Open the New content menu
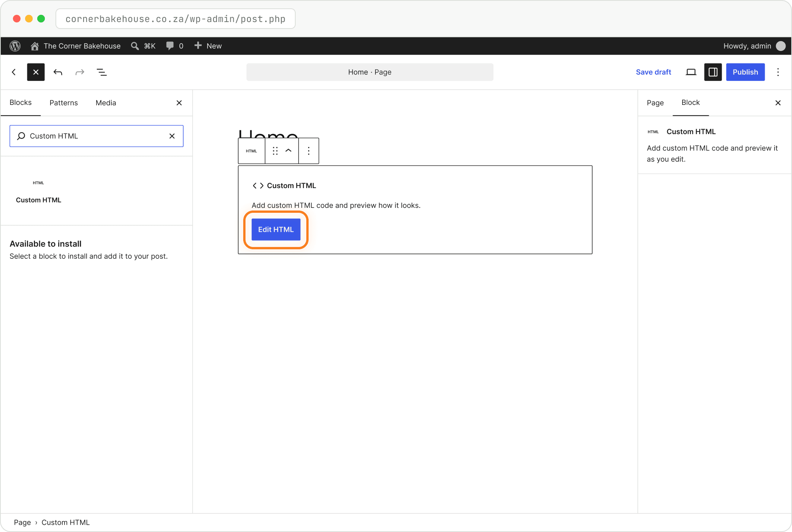Screen dimensions: 792x532 [x=208, y=46]
